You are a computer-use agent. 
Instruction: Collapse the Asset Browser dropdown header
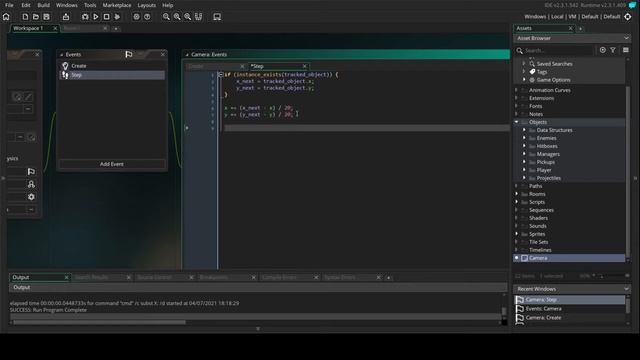(x=626, y=38)
